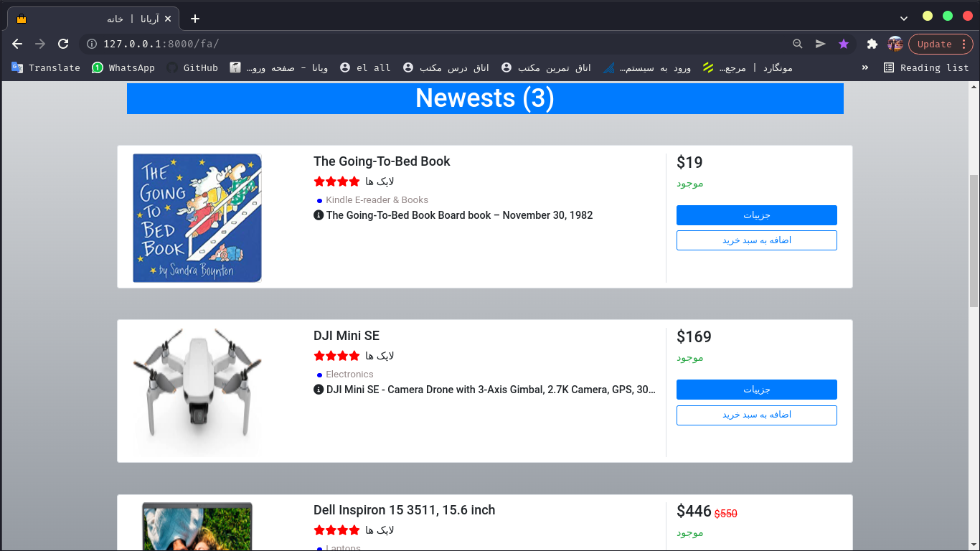Add The Going-To-Bed Book to cart
This screenshot has width=980, height=551.
coord(757,240)
